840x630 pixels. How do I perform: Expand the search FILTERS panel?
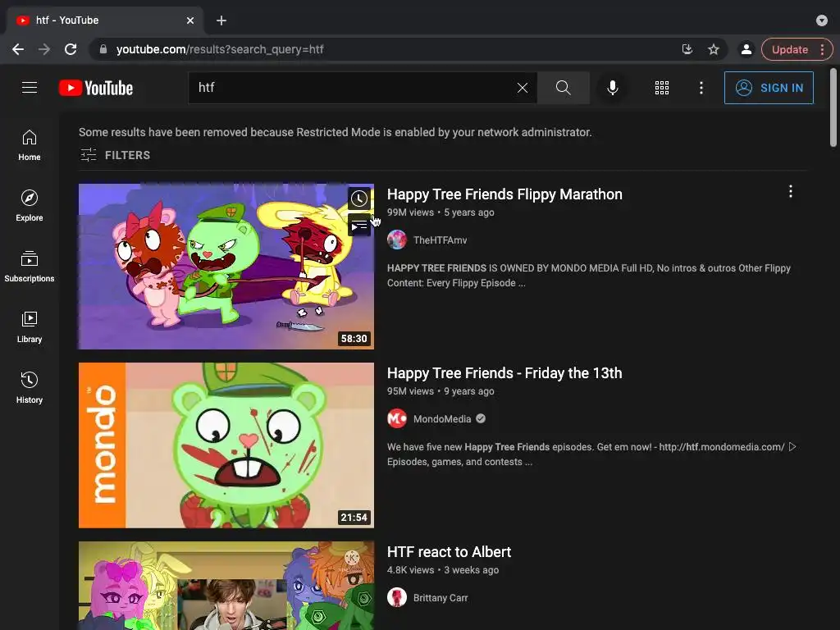[x=115, y=155]
